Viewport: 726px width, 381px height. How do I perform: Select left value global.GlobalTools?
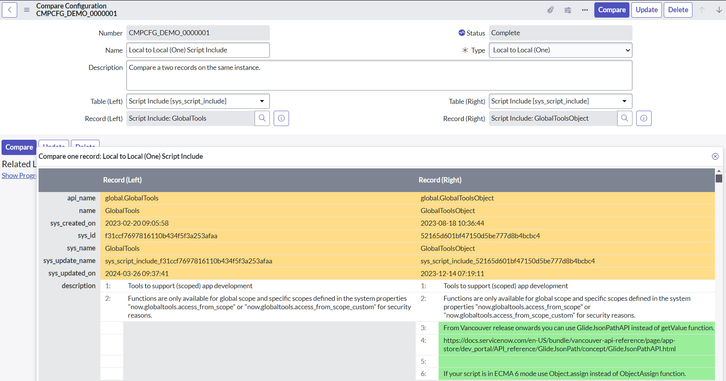tap(131, 198)
